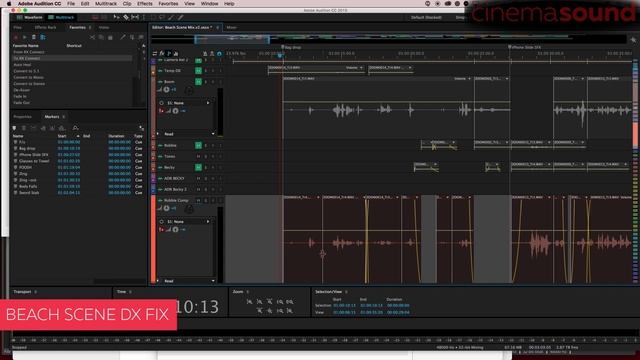The width and height of the screenshot is (640, 360).
Task: Switch to Multitrack editor view
Action: tap(61, 18)
